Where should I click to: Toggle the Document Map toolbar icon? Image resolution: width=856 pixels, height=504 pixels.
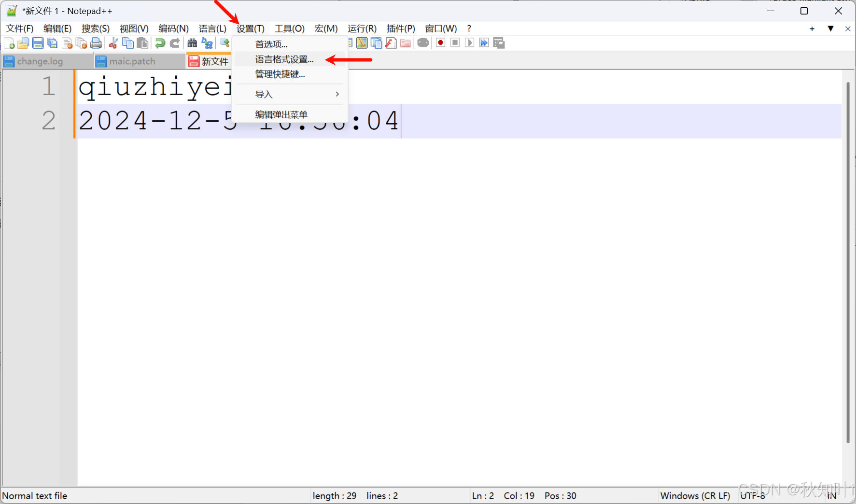362,43
